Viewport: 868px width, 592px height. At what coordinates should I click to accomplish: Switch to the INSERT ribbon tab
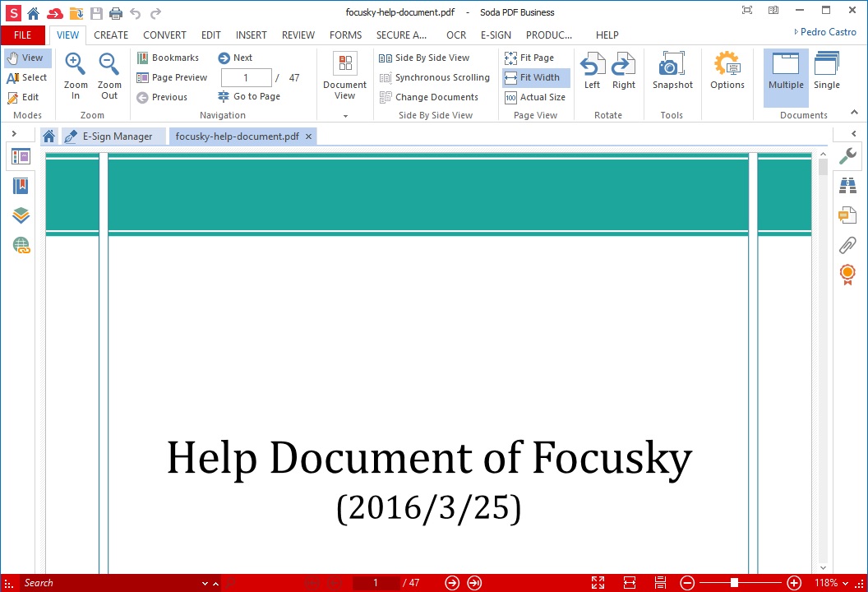point(252,35)
